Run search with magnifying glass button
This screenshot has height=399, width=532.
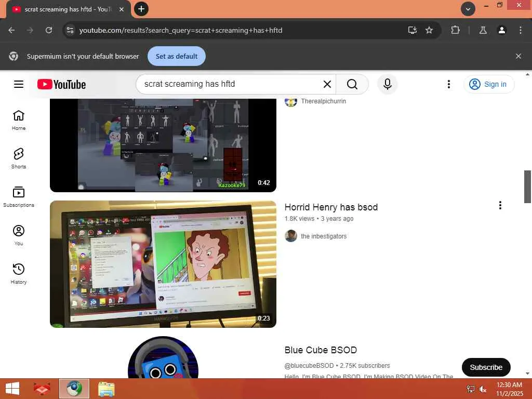352,84
